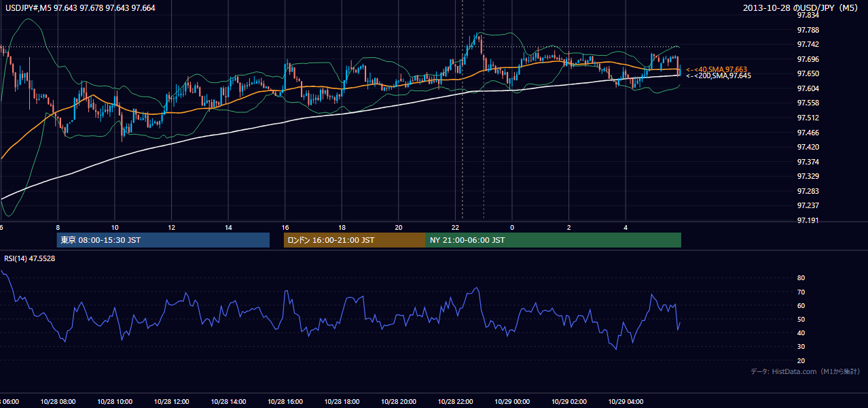Click the bottom axis date 10/29 00:00

pyautogui.click(x=511, y=402)
